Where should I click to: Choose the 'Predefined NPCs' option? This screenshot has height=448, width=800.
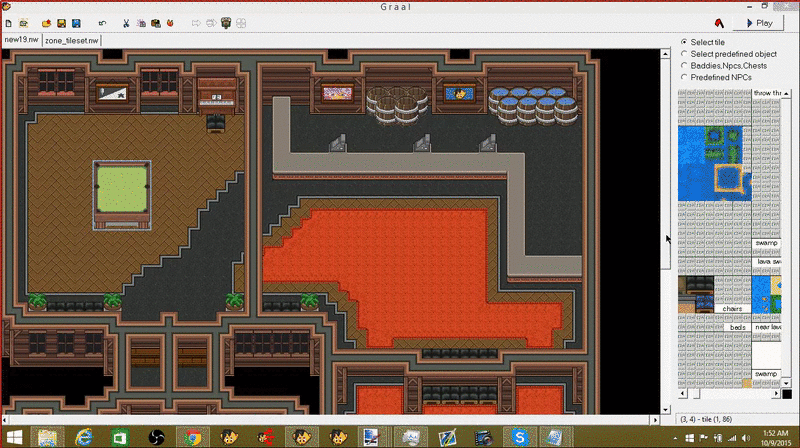click(x=716, y=78)
